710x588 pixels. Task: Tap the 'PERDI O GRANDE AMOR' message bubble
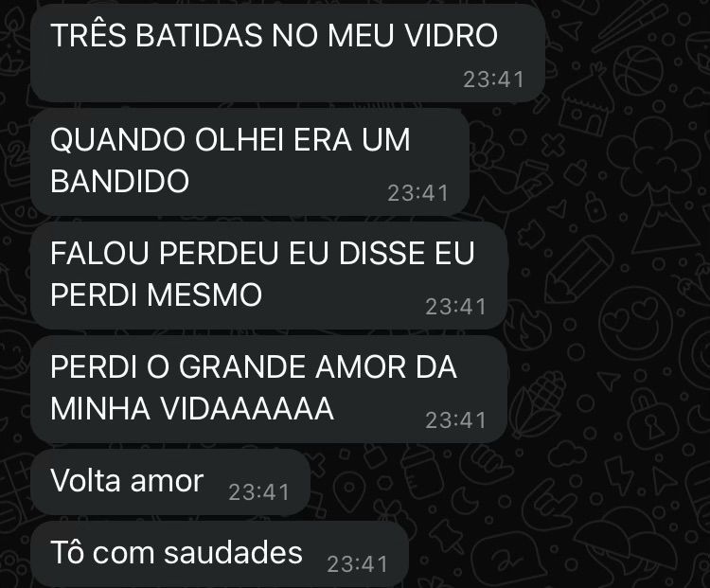click(x=269, y=389)
